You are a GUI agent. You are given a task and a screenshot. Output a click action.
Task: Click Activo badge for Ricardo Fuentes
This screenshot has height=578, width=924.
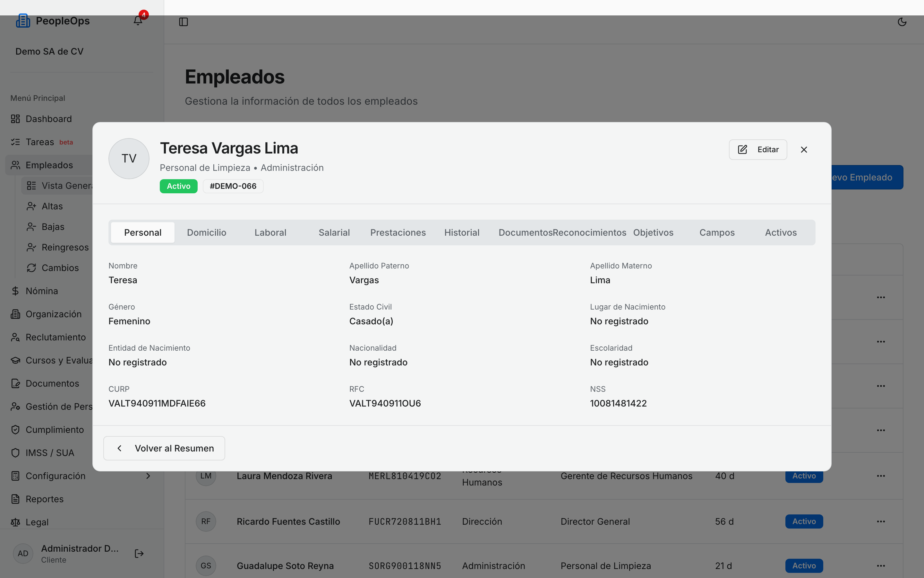click(804, 521)
